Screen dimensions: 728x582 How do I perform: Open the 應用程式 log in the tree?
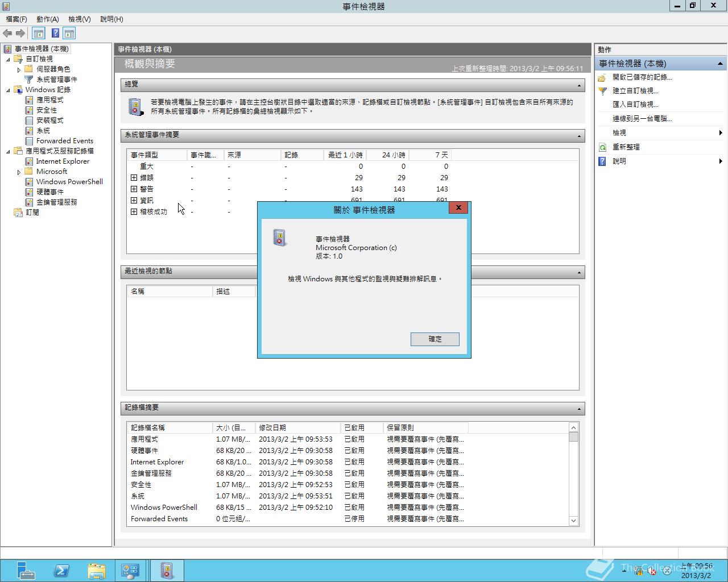point(49,100)
